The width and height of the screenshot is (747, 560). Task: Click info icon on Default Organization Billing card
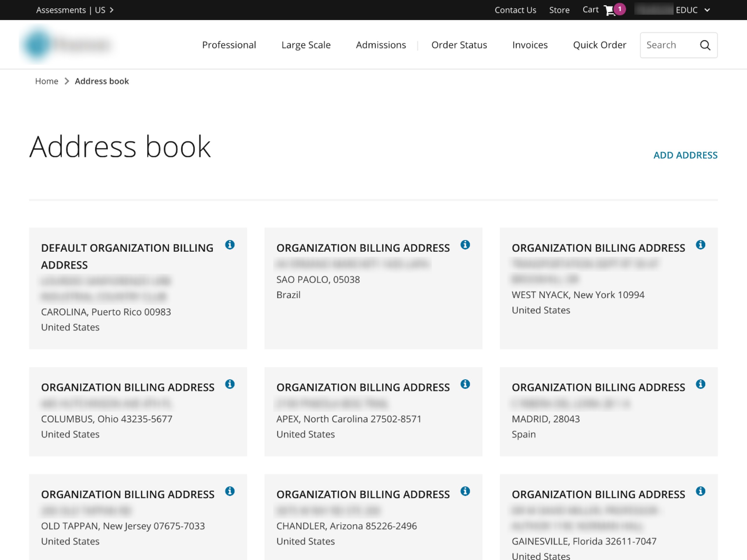230,245
